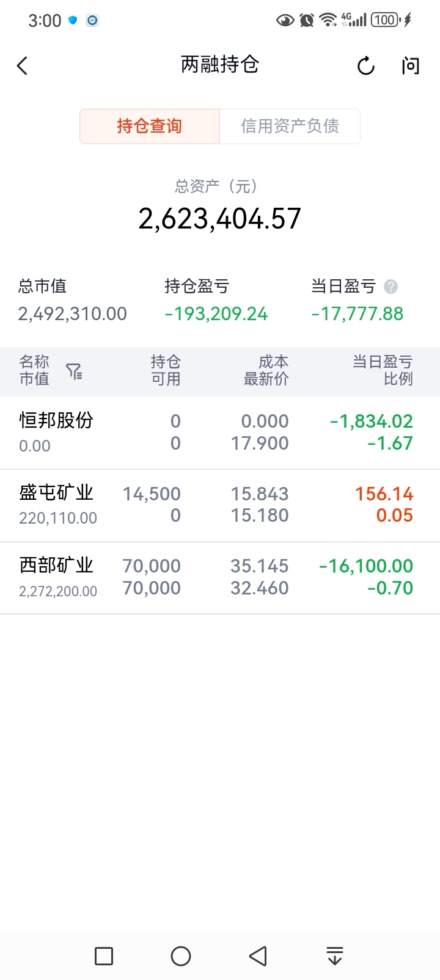Tap the Android recent apps square
Viewport: 440px width, 980px height.
pyautogui.click(x=104, y=956)
